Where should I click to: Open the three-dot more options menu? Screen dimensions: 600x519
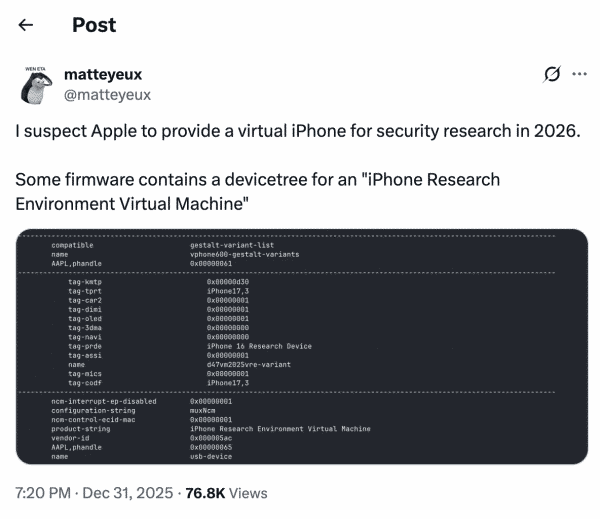coord(579,74)
